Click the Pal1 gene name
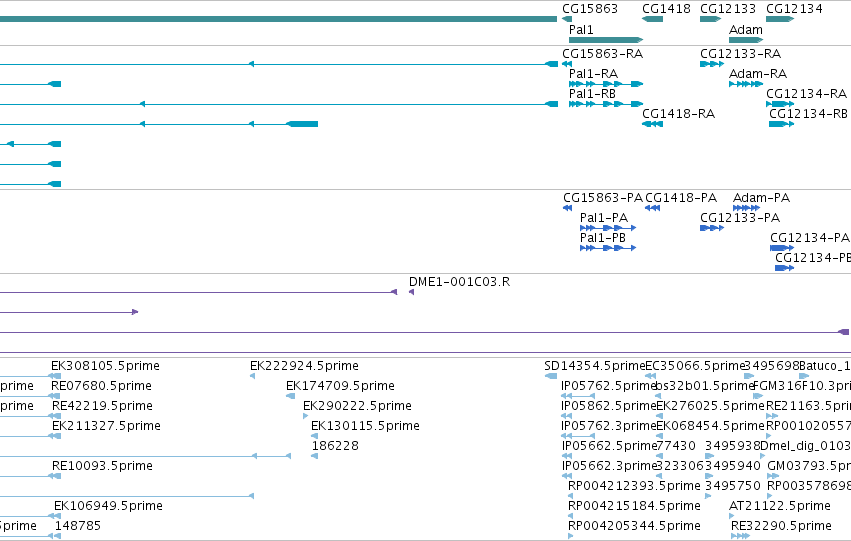Viewport: 851px width, 541px height. point(581,29)
